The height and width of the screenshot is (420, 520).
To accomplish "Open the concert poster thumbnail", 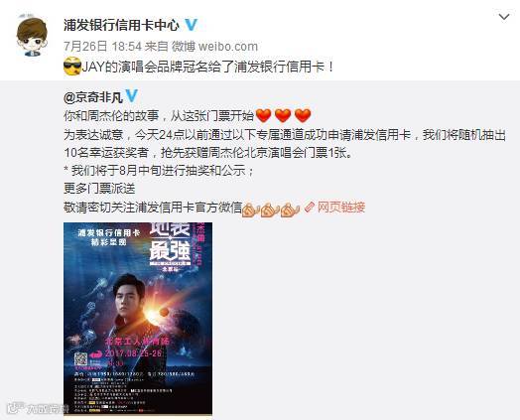I will (x=138, y=319).
